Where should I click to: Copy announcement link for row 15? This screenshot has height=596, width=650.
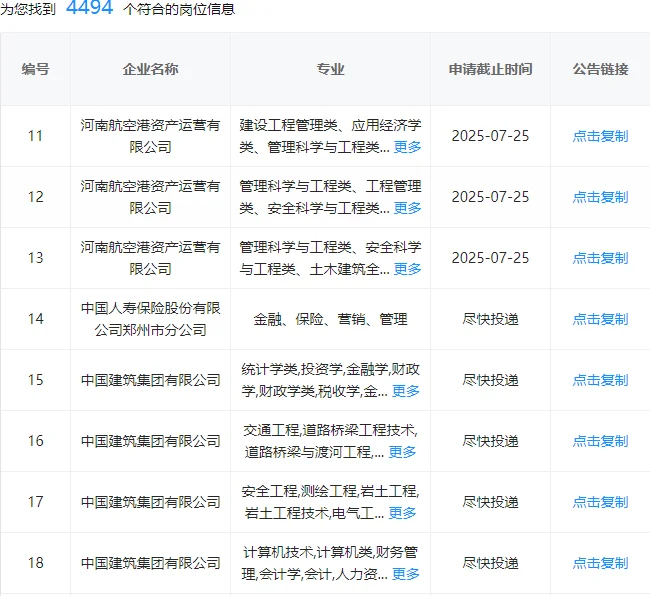pos(600,380)
